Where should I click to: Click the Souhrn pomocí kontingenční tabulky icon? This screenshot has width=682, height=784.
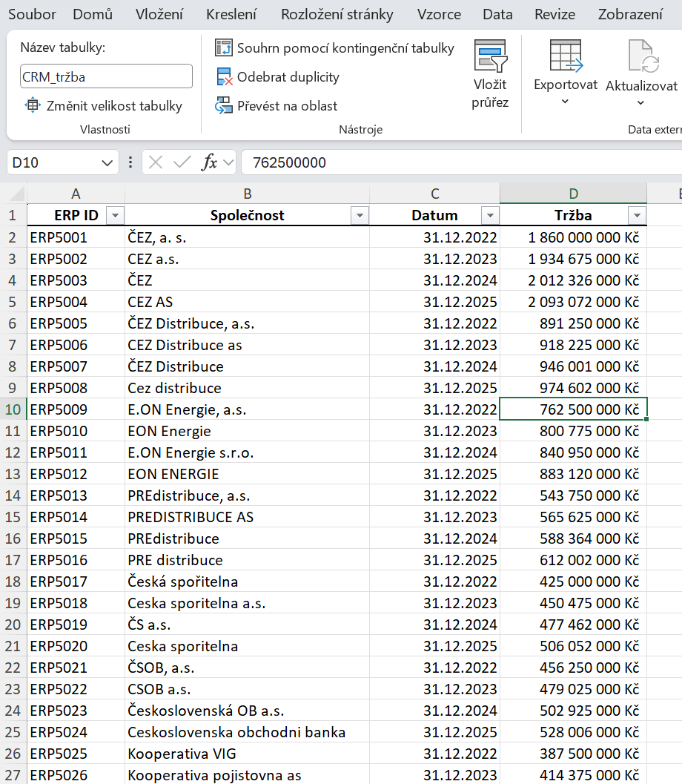[224, 48]
